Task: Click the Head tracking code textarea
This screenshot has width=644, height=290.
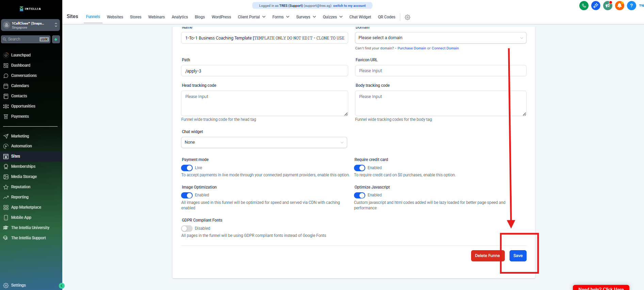Action: coord(264,103)
